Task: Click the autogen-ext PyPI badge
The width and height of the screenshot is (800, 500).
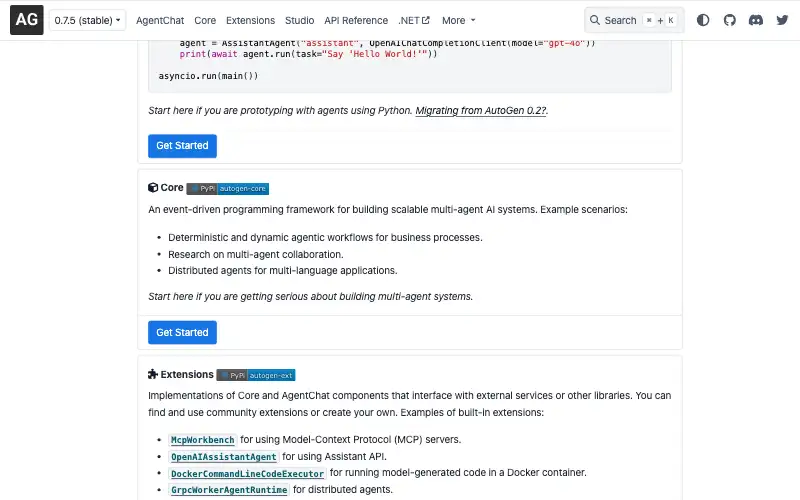Action: coord(256,376)
